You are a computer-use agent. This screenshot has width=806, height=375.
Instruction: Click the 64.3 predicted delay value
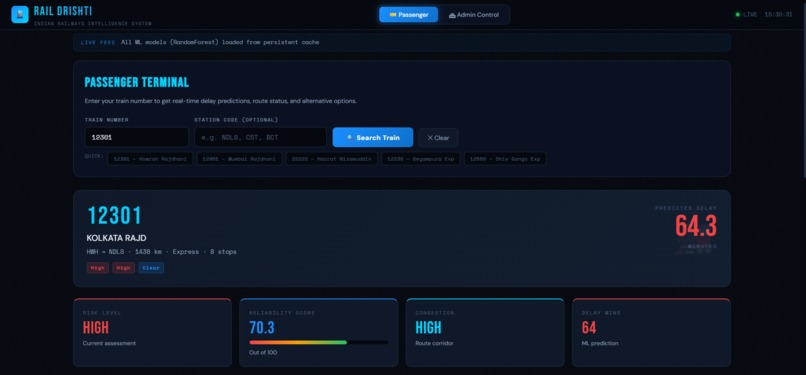pyautogui.click(x=695, y=226)
